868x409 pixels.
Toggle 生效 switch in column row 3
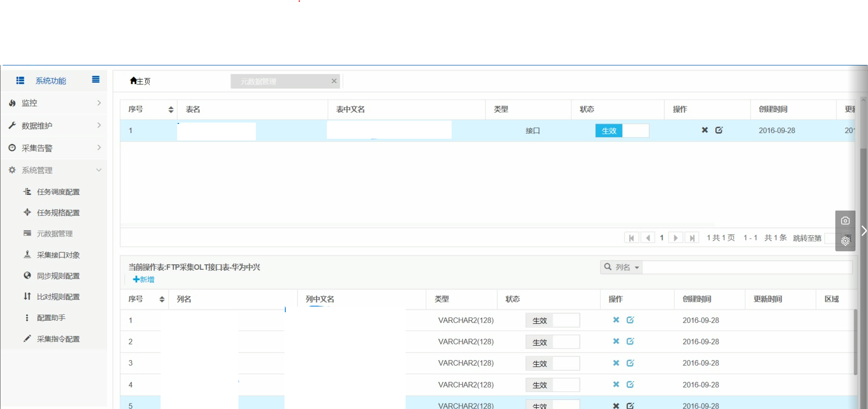553,363
